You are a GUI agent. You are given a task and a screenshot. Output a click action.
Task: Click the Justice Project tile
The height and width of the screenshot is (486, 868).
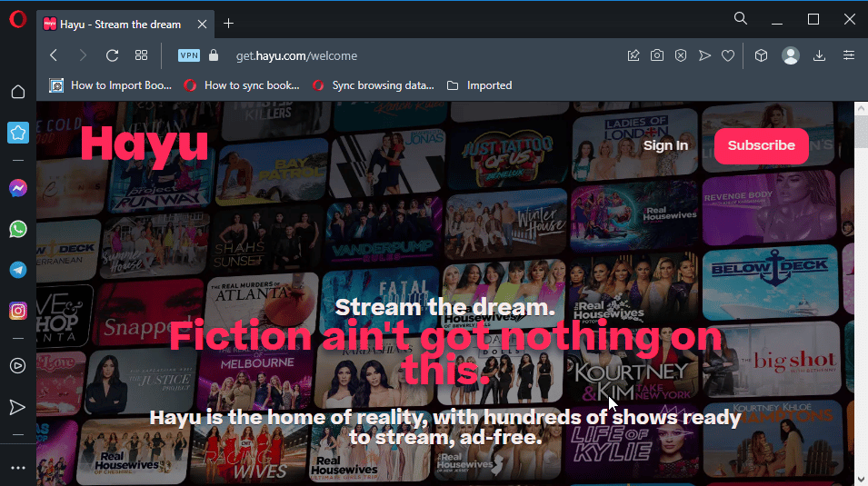[139, 382]
